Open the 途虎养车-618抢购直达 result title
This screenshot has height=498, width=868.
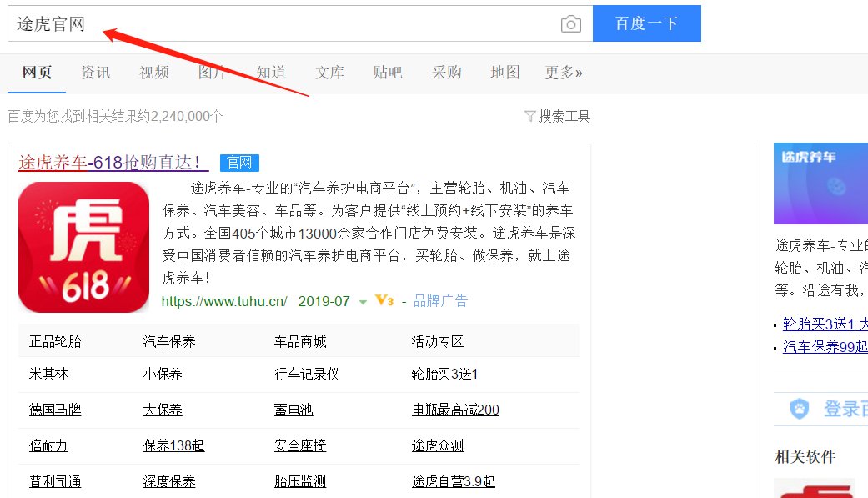pos(109,163)
